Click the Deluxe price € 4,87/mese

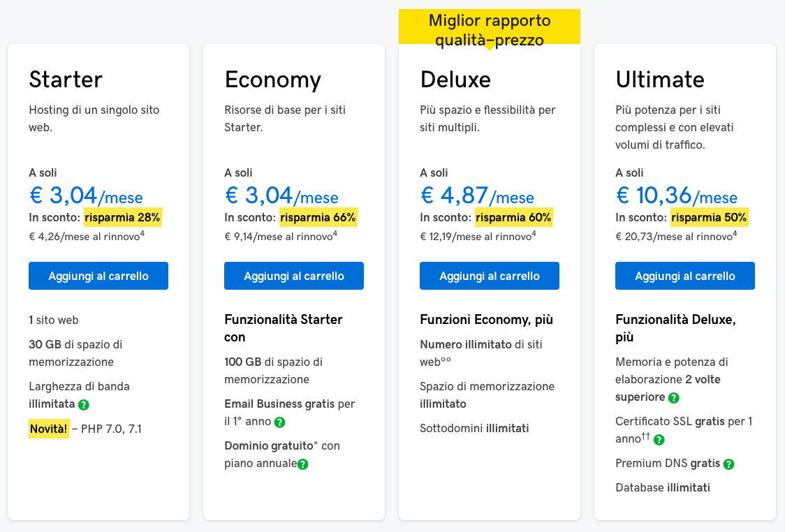tap(477, 195)
